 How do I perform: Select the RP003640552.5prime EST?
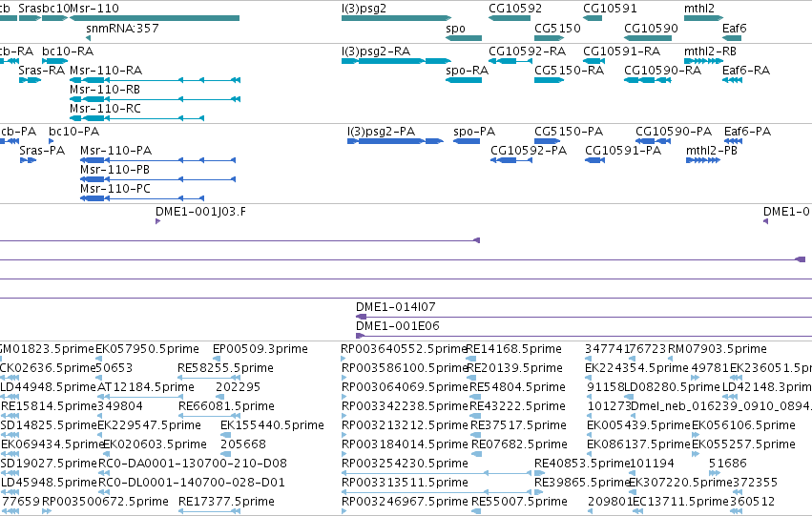tap(344, 359)
